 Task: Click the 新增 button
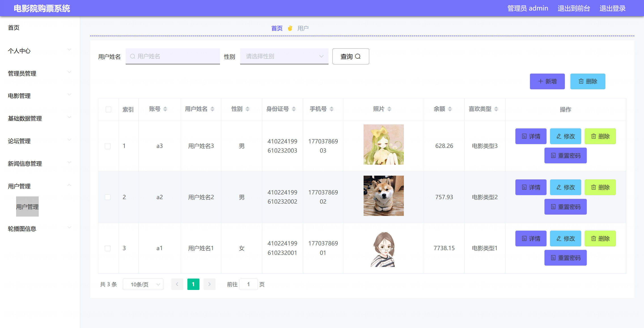pyautogui.click(x=547, y=81)
